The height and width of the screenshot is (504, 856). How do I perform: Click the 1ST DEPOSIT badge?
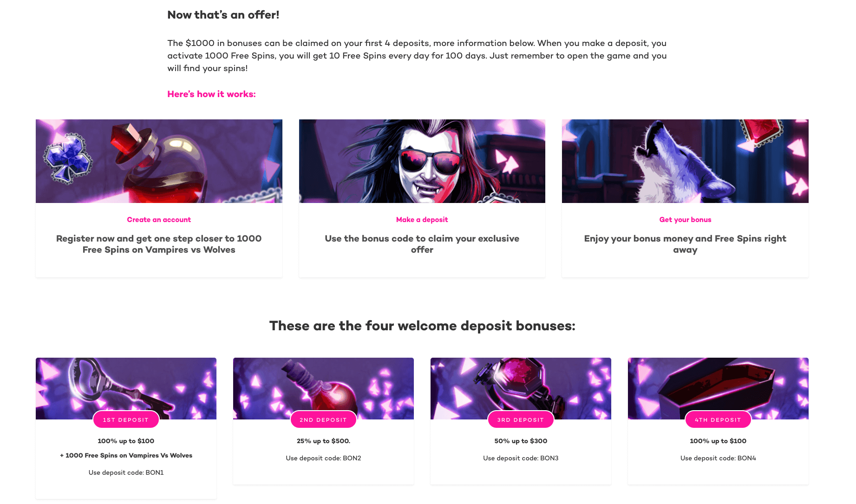(126, 419)
